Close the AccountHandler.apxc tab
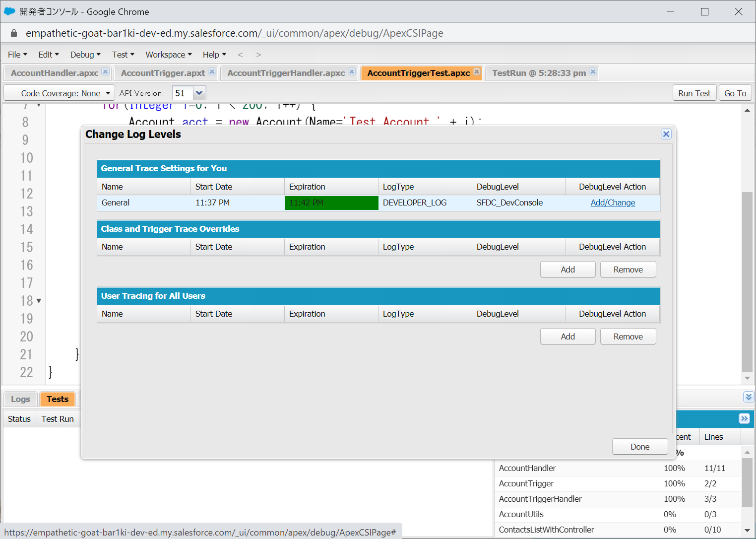The width and height of the screenshot is (756, 539). tap(105, 71)
